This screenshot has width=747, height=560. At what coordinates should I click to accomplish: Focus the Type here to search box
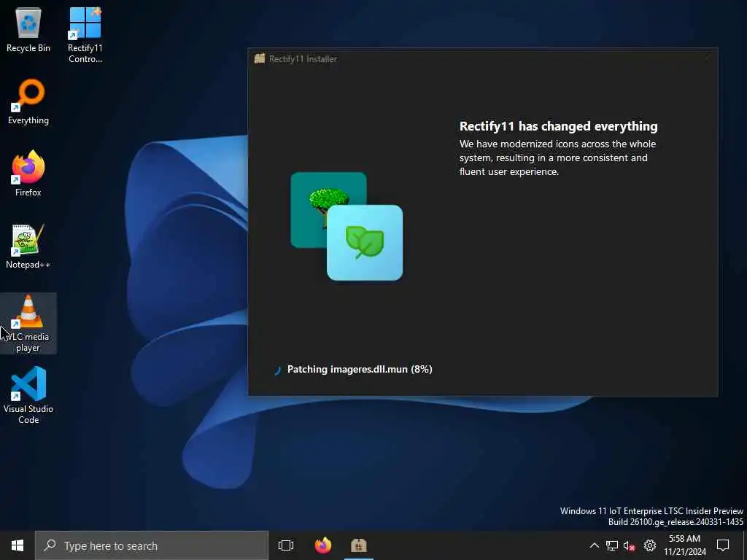152,545
